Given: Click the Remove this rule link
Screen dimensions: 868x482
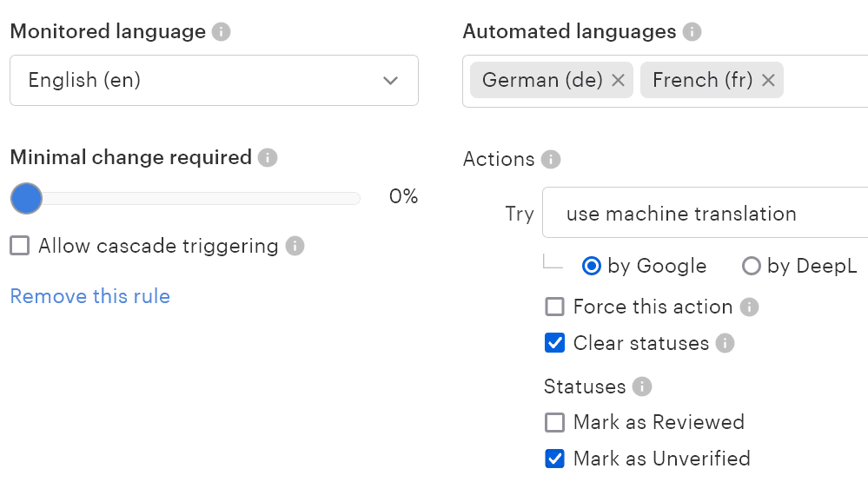Looking at the screenshot, I should coord(89,296).
